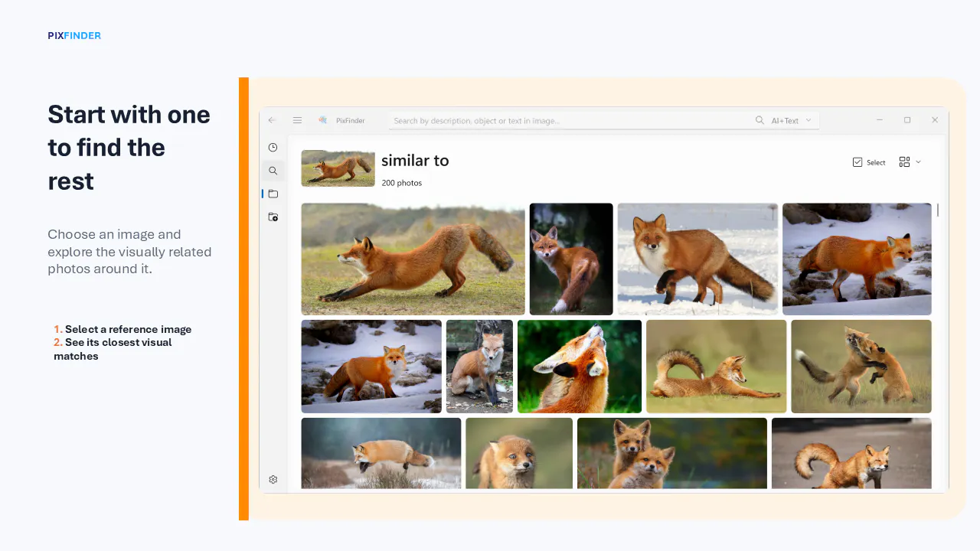Open the fox walking across flat white snow
980x551 pixels.
tap(697, 259)
